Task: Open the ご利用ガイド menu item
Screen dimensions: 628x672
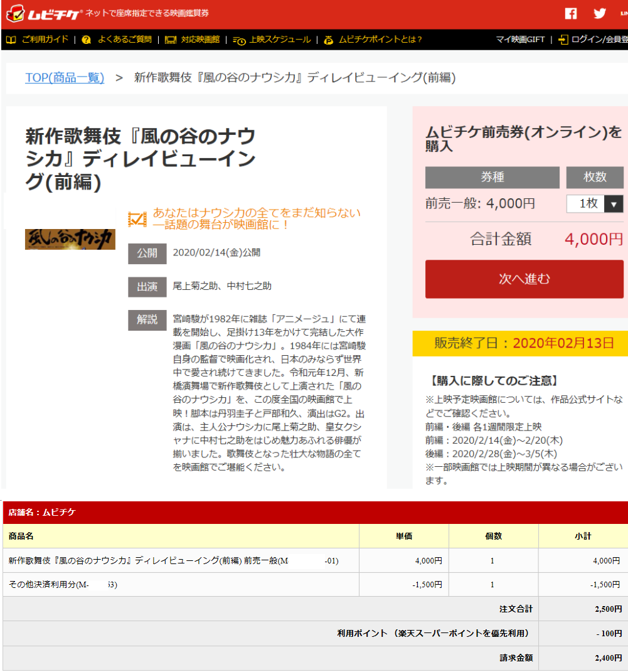Action: pyautogui.click(x=45, y=40)
